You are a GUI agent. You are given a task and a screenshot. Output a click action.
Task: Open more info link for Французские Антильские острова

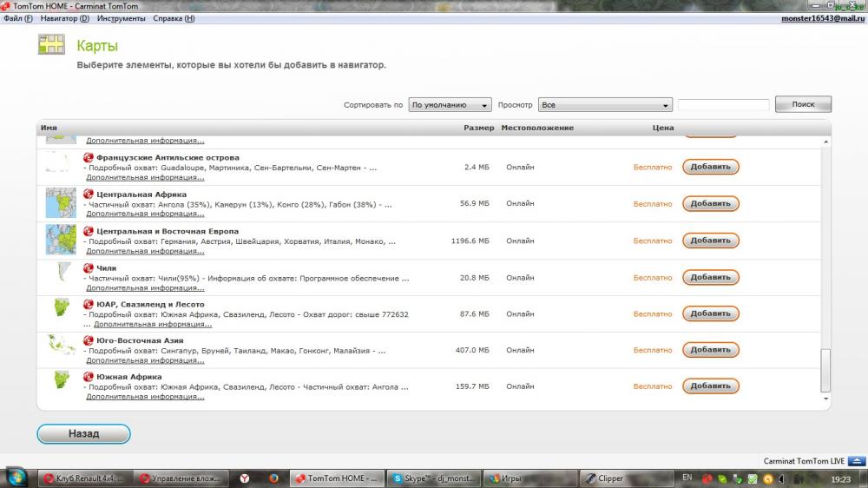tap(145, 177)
